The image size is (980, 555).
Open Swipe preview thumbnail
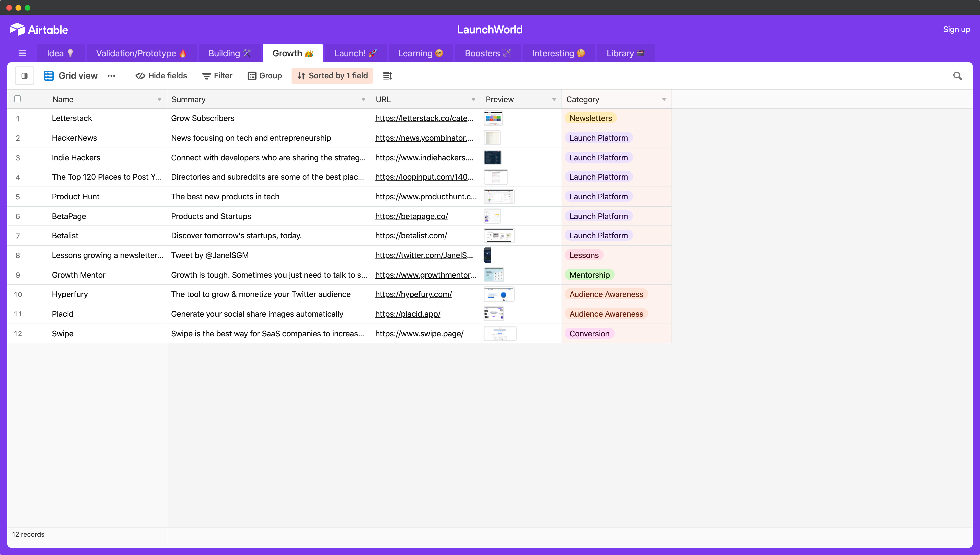coord(500,334)
